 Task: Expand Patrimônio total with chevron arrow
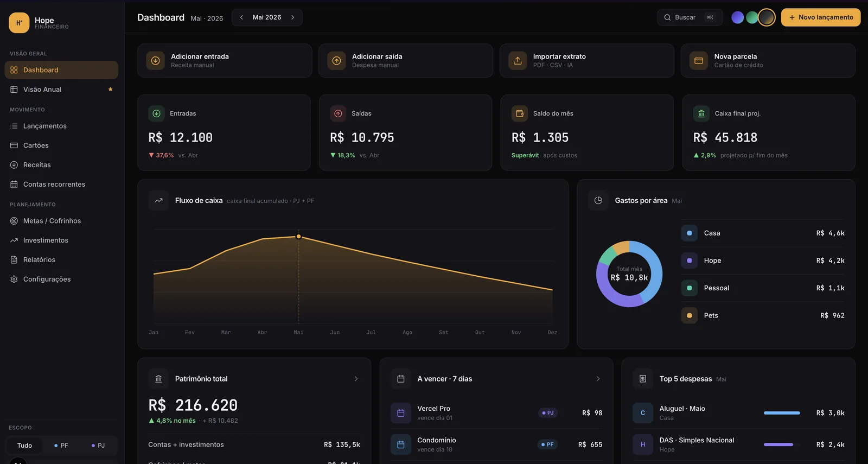[x=356, y=379]
